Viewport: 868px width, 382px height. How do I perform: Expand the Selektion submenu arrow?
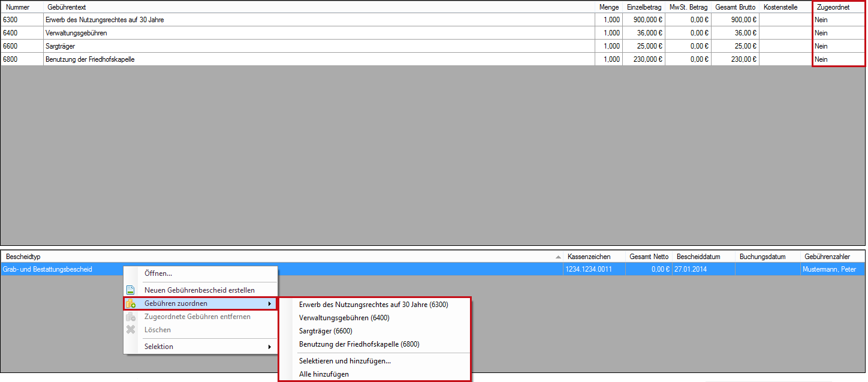270,347
